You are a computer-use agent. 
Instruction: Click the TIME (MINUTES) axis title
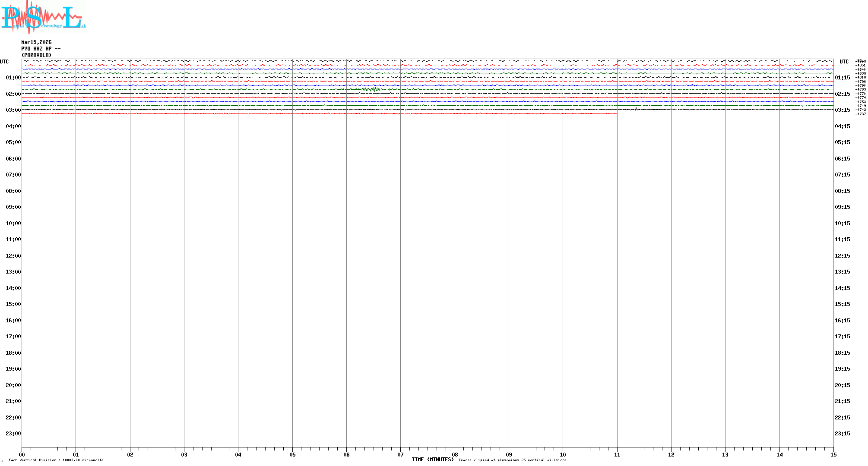pos(432,460)
